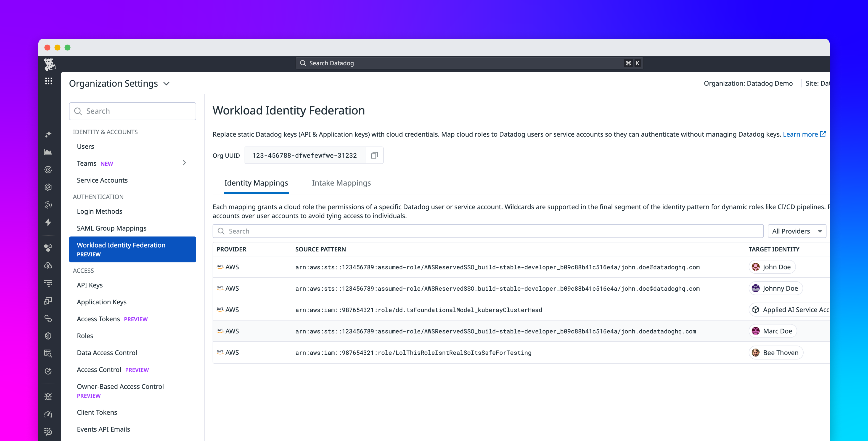Open the sparkles AI icon in sidebar
Image resolution: width=868 pixels, height=441 pixels.
click(48, 134)
